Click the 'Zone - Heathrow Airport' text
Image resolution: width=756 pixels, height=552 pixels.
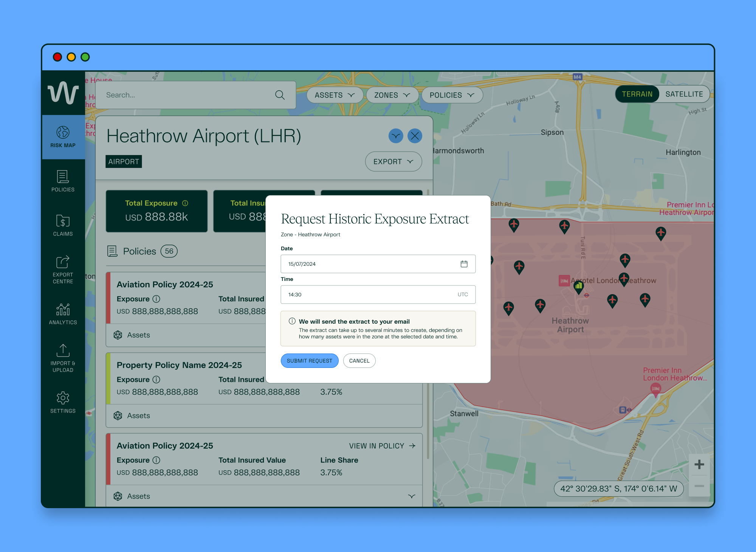pos(310,234)
